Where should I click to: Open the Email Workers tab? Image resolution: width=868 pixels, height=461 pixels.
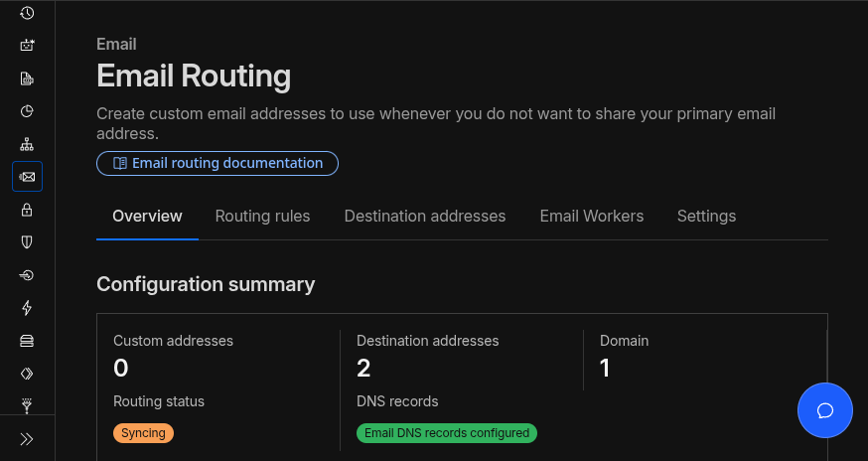[591, 216]
